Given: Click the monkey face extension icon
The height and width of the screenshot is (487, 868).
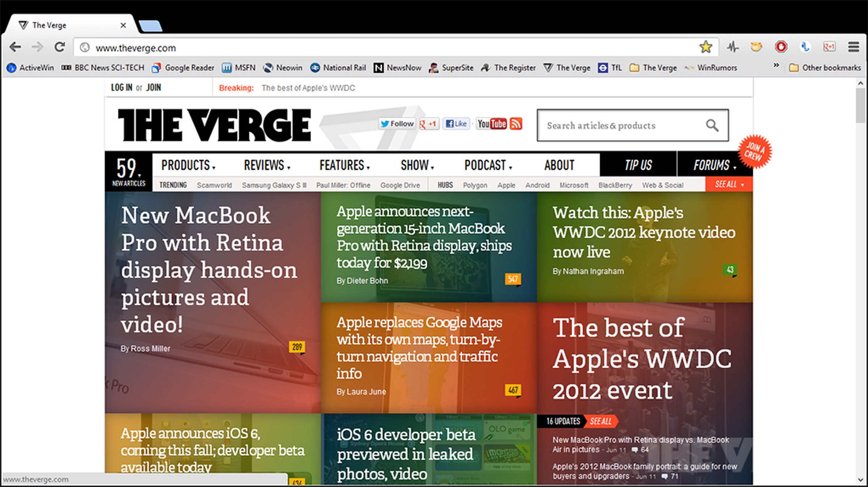Looking at the screenshot, I should (x=756, y=47).
